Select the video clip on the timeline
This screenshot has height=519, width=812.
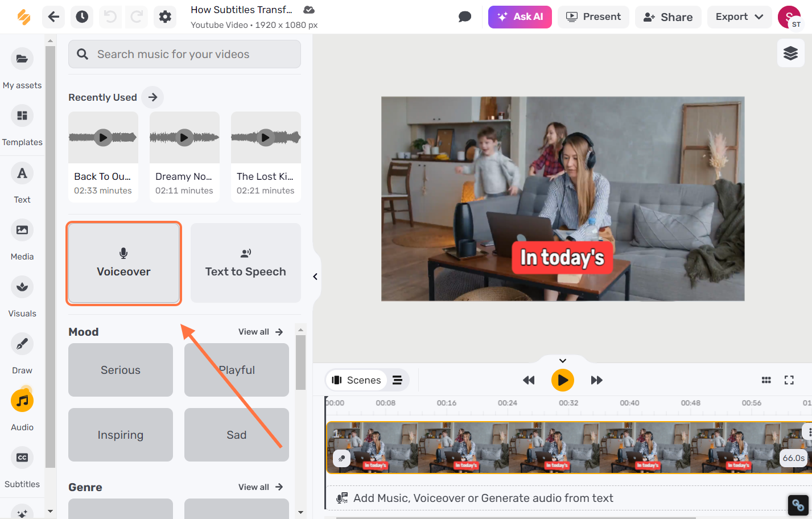(x=569, y=447)
